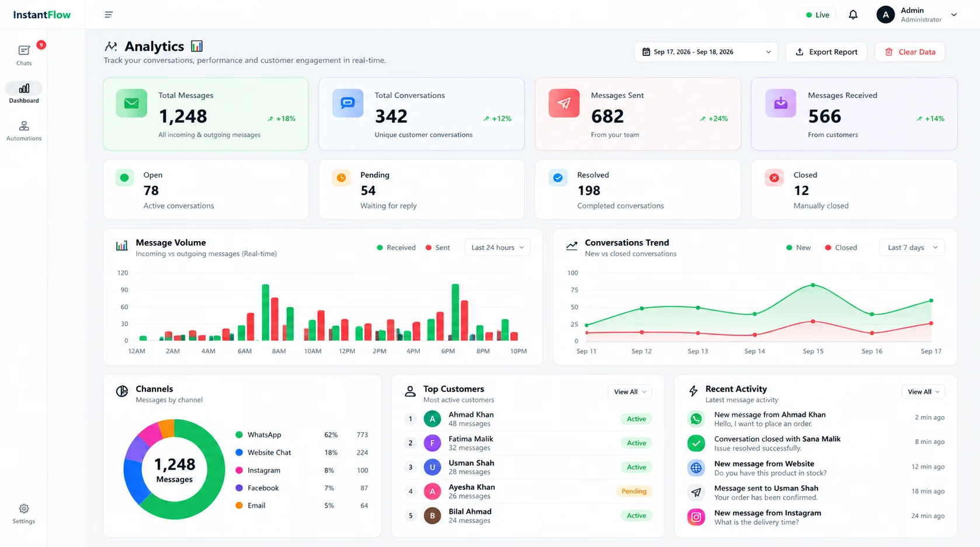Click the Total Conversations chat icon
980x547 pixels.
(x=347, y=103)
